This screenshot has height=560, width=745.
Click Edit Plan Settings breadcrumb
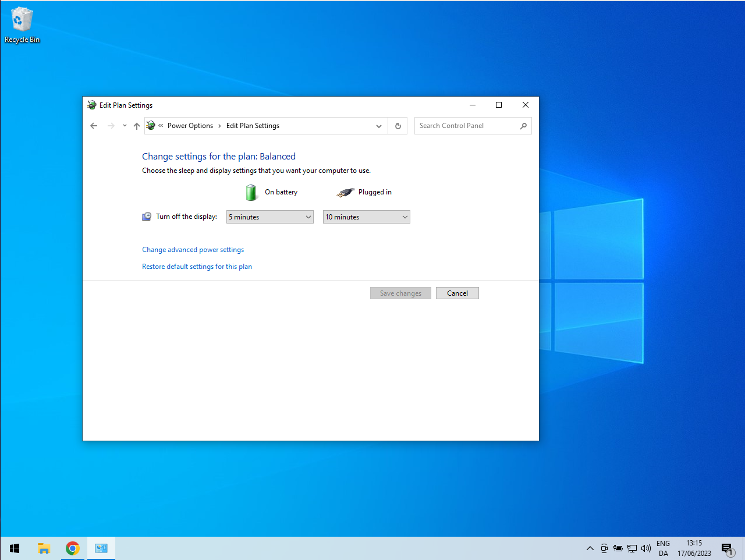(253, 126)
